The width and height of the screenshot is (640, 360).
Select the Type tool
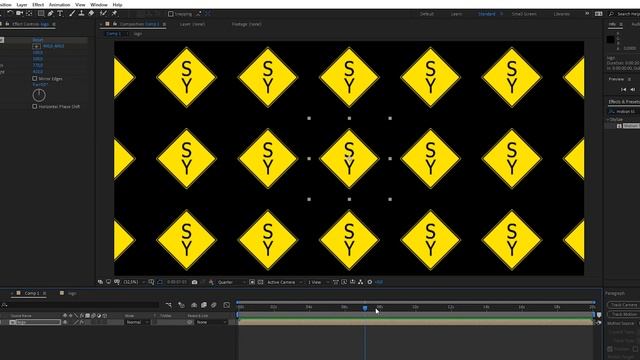(60, 13)
